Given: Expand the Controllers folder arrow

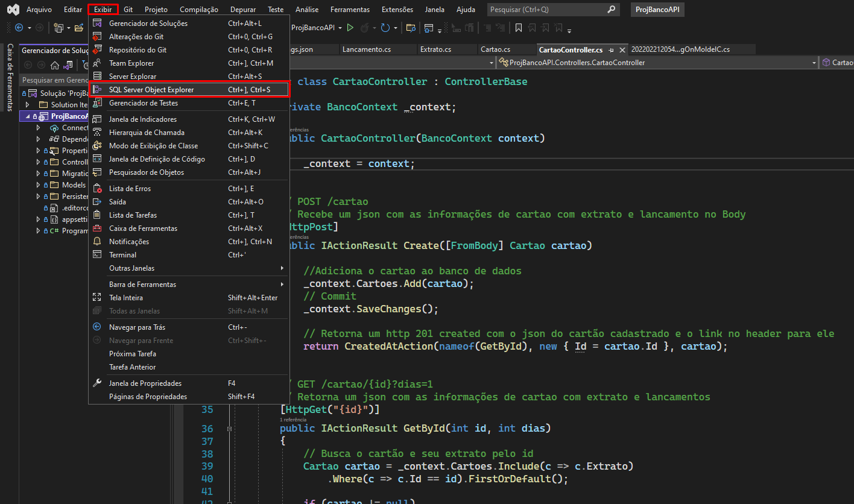Looking at the screenshot, I should [x=39, y=162].
